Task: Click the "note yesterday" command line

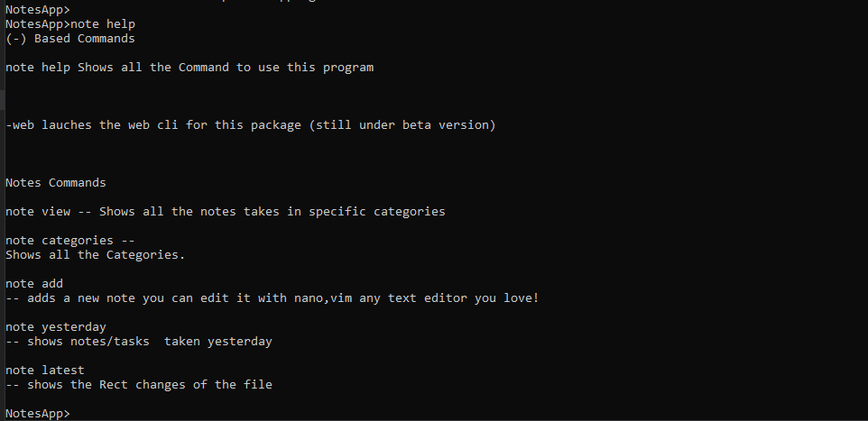Action: 56,327
